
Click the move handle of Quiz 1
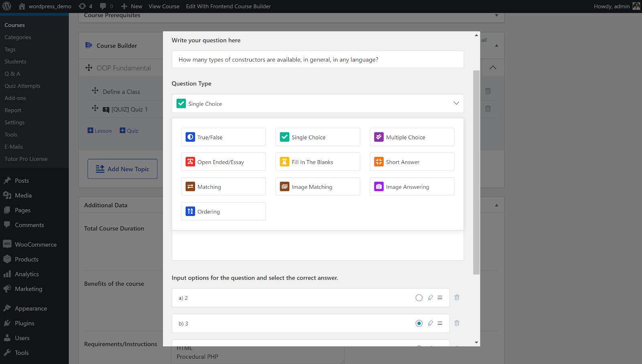click(95, 108)
